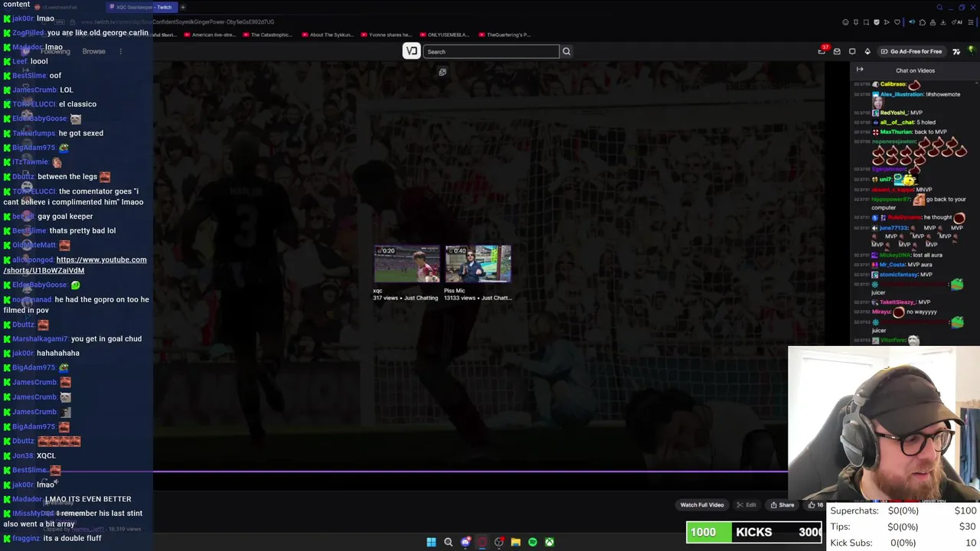Play the xqc 0:20 recommended clip
Viewport: 980px width, 551px height.
pyautogui.click(x=407, y=265)
